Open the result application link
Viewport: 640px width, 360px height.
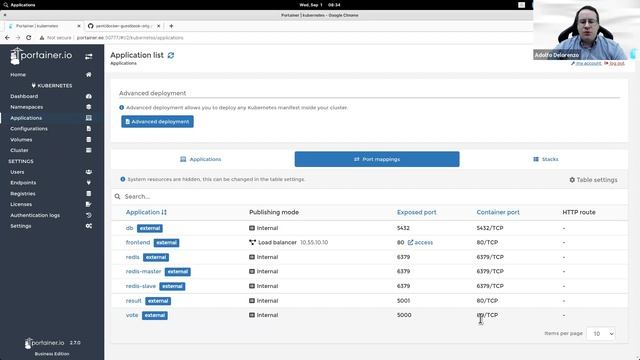133,301
